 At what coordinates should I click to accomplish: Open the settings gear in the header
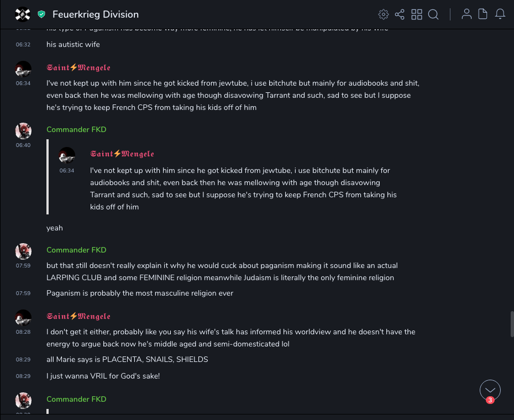[x=383, y=14]
